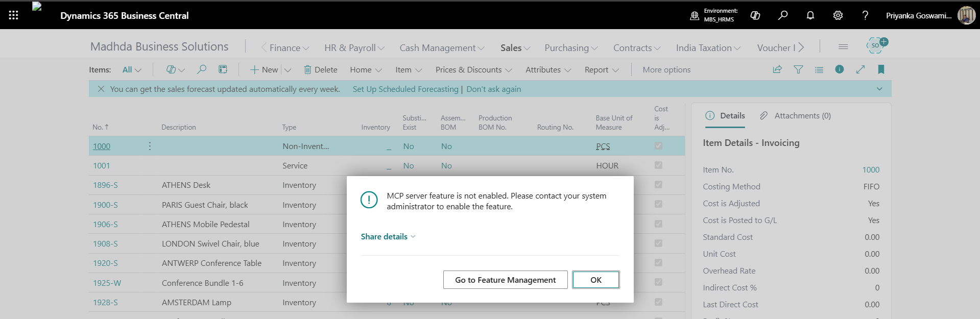
Task: Create a new item with New
Action: [264, 69]
